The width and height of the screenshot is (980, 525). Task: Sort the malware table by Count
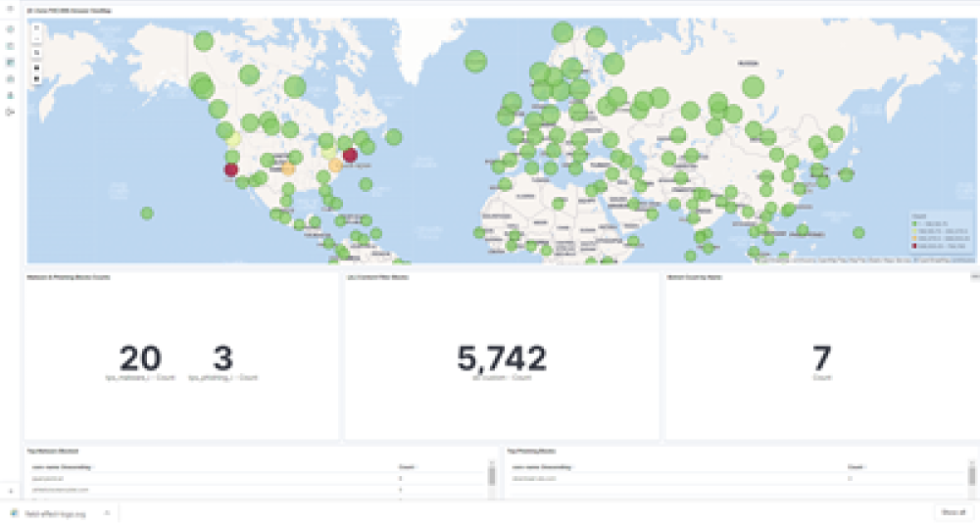point(408,467)
